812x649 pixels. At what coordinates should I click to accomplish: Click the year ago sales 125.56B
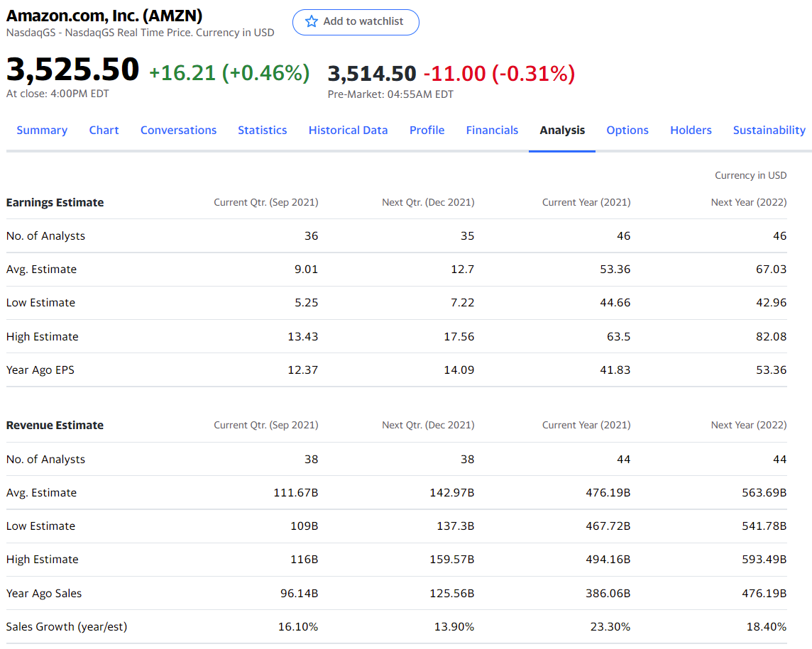[452, 593]
